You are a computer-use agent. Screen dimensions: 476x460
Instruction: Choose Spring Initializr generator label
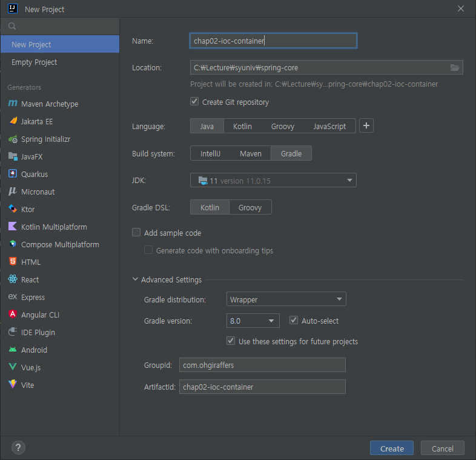coord(45,139)
